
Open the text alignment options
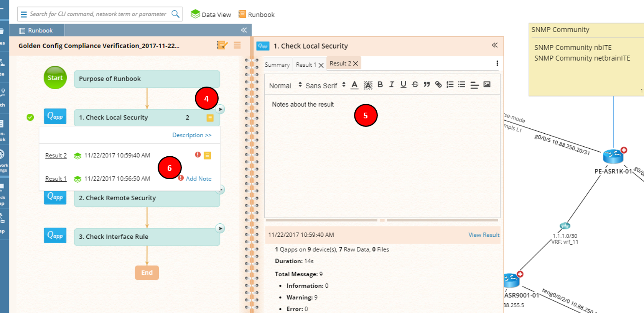474,85
